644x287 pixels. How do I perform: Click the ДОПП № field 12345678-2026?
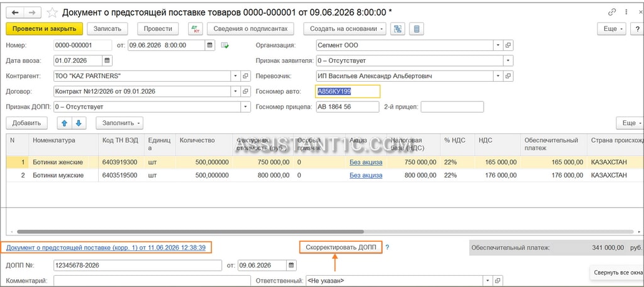click(138, 265)
